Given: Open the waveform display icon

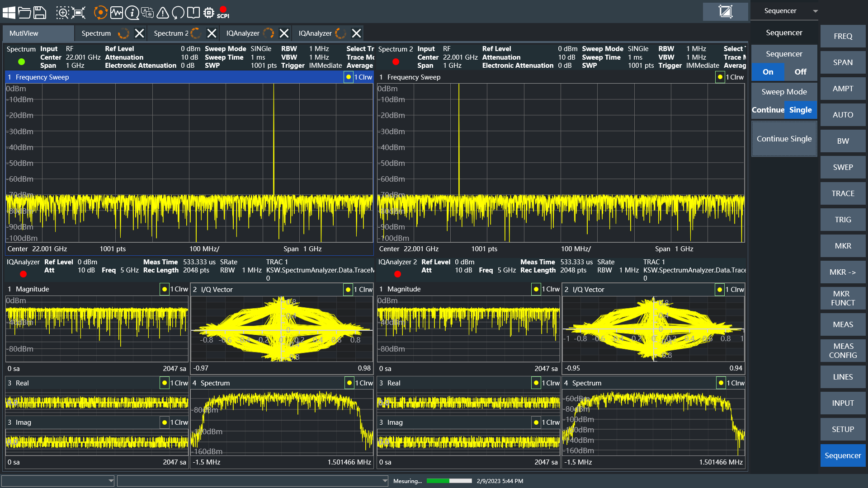Looking at the screenshot, I should (116, 12).
